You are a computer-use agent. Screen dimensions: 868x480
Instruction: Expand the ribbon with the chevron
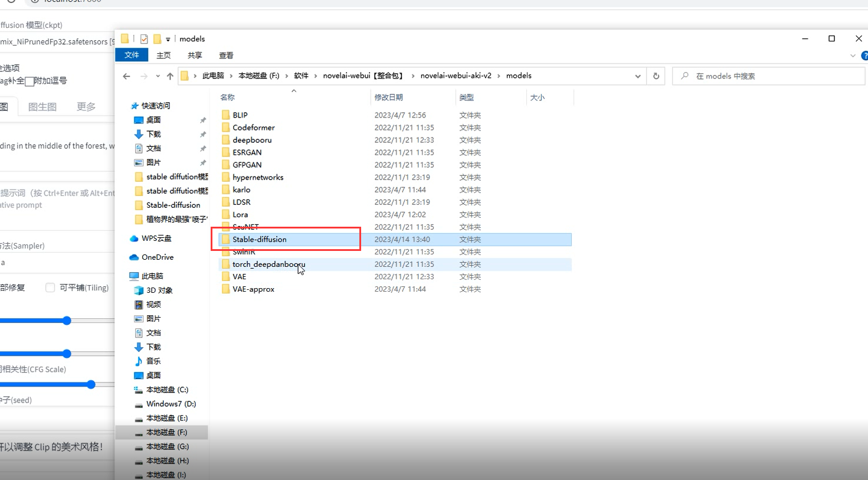pyautogui.click(x=853, y=55)
